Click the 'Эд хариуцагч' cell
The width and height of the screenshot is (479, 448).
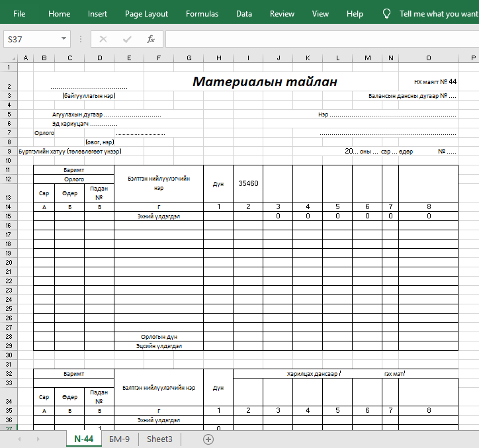tap(84, 124)
